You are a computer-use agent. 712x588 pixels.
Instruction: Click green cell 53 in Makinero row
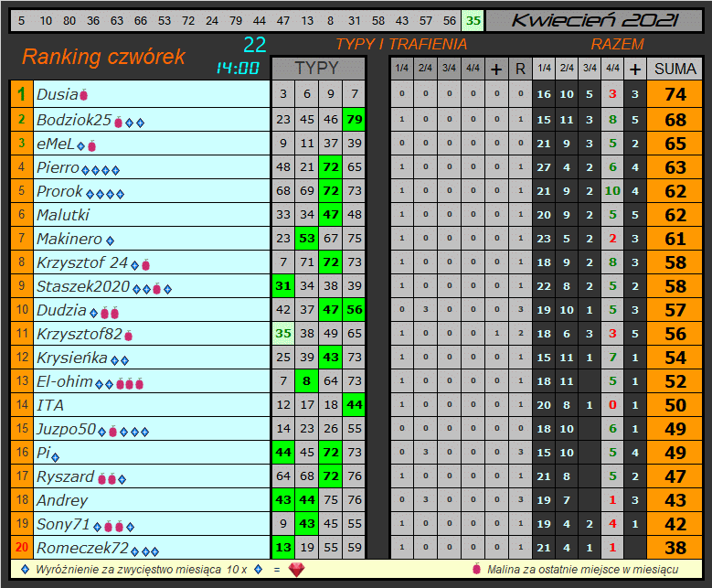[307, 238]
